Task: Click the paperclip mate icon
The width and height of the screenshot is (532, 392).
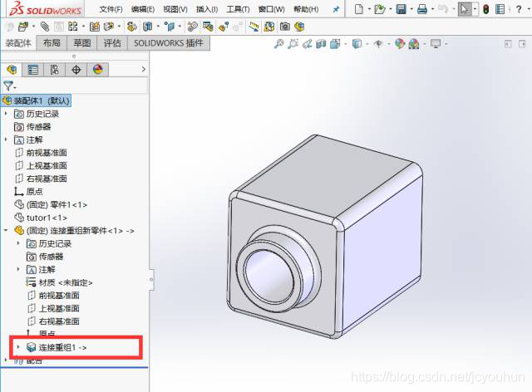Action: [45, 27]
